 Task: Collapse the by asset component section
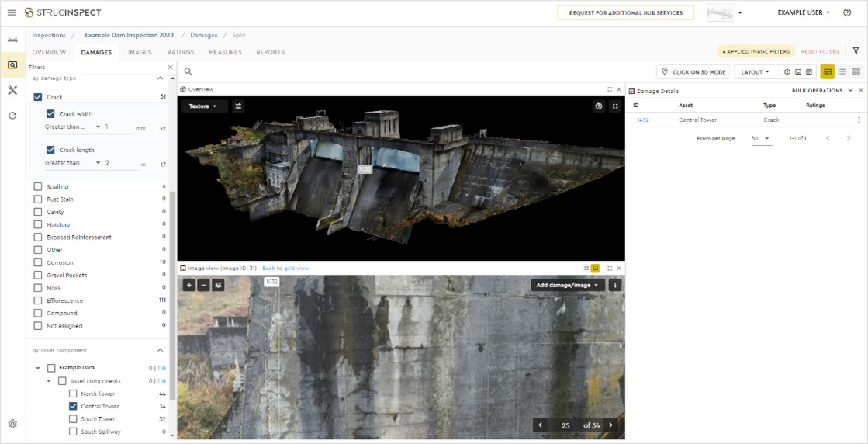[x=160, y=350]
